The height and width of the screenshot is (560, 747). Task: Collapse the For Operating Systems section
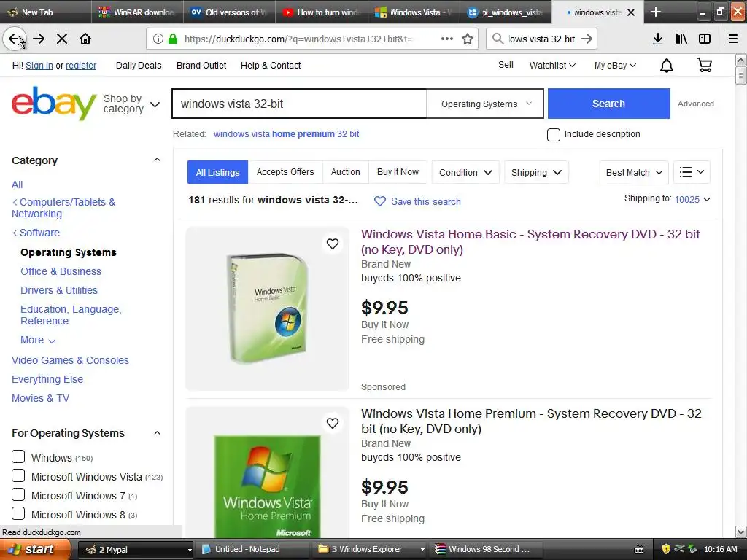coord(158,433)
